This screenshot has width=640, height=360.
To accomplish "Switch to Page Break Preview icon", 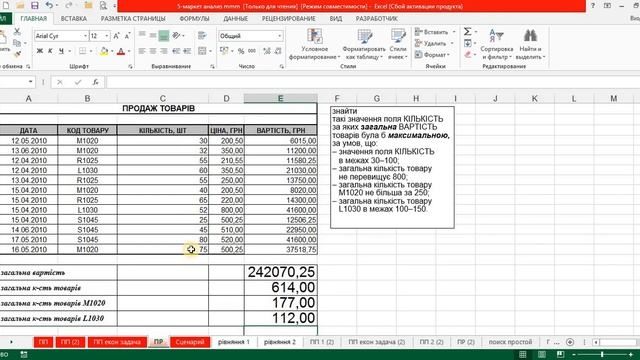I will 560,355.
